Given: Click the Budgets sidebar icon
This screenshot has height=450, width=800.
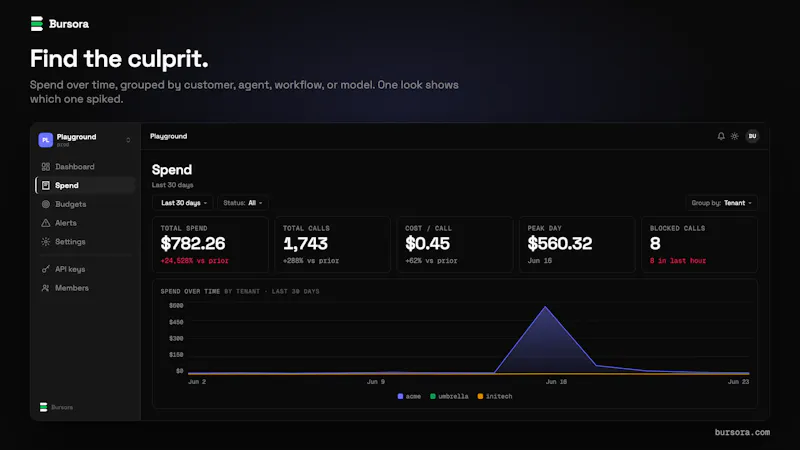Looking at the screenshot, I should (45, 204).
